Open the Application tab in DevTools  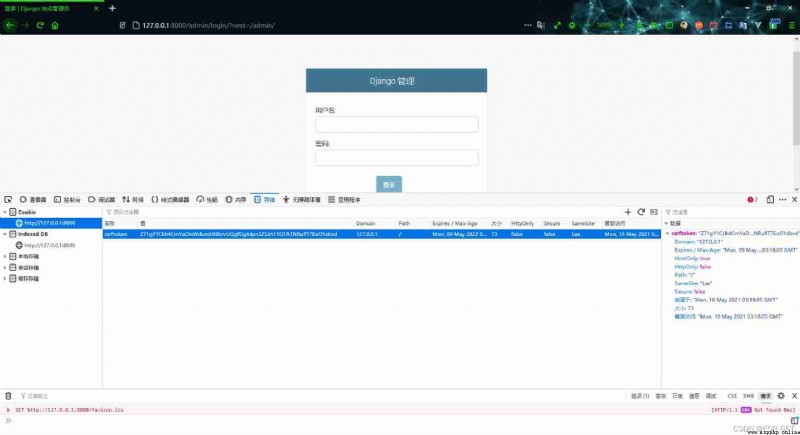[344, 199]
